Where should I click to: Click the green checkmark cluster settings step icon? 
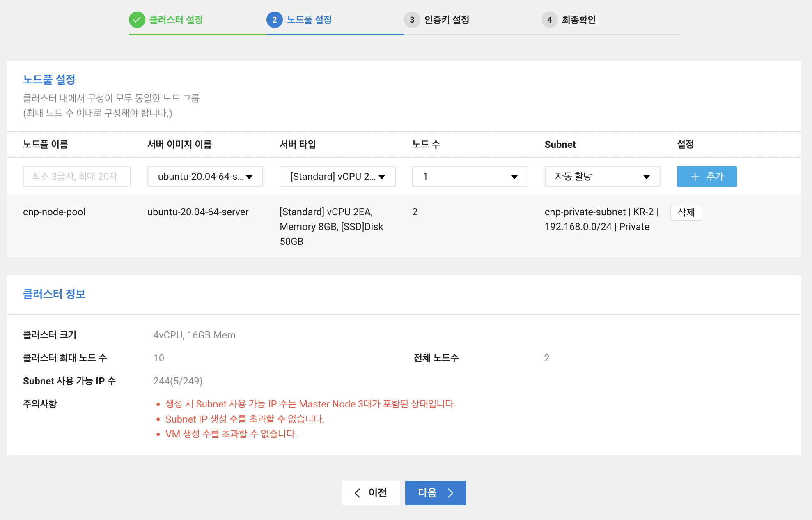pyautogui.click(x=137, y=20)
